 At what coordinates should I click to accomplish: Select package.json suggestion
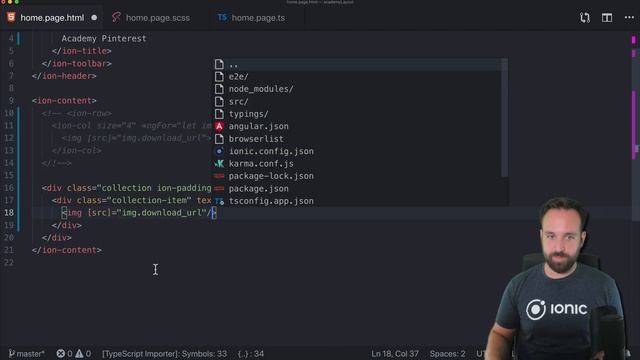tap(358, 189)
